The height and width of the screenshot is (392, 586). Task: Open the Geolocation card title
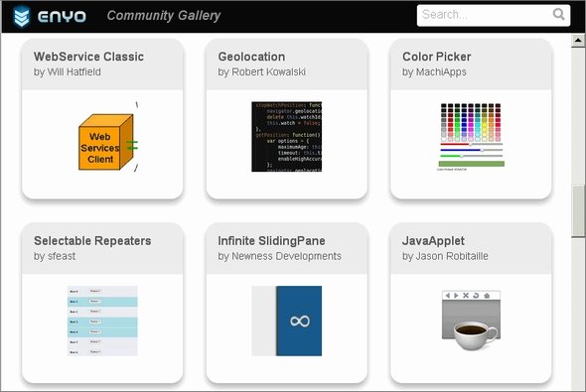point(251,57)
